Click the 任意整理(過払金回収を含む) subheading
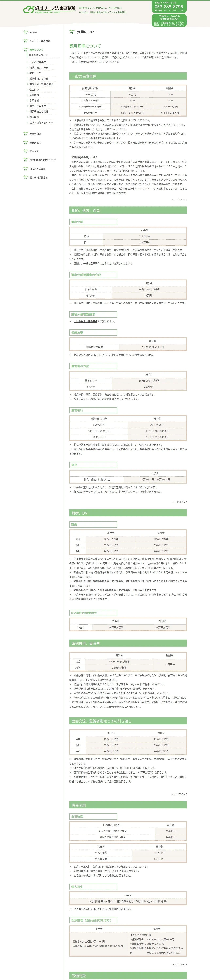This screenshot has height=980, width=210. pyautogui.click(x=93, y=920)
